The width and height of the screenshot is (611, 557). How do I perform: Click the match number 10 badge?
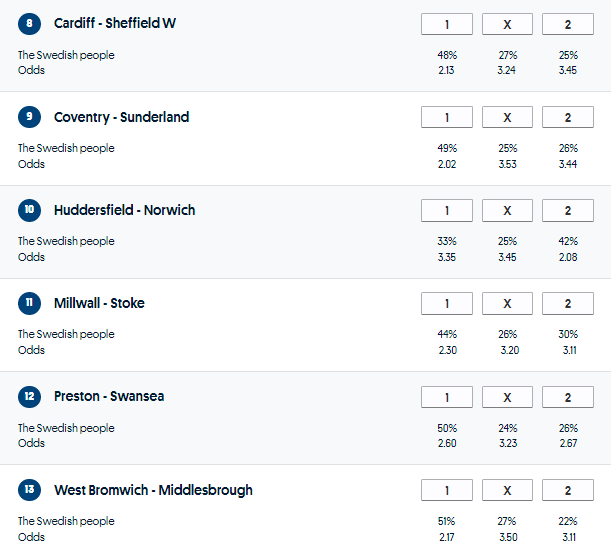tap(30, 210)
